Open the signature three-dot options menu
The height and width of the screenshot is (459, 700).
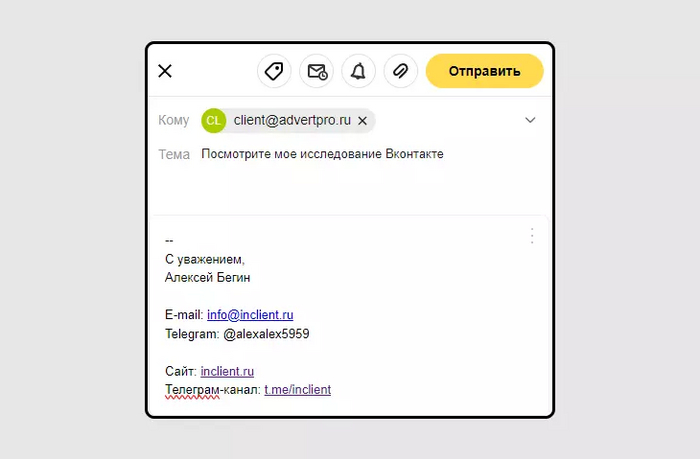click(532, 236)
